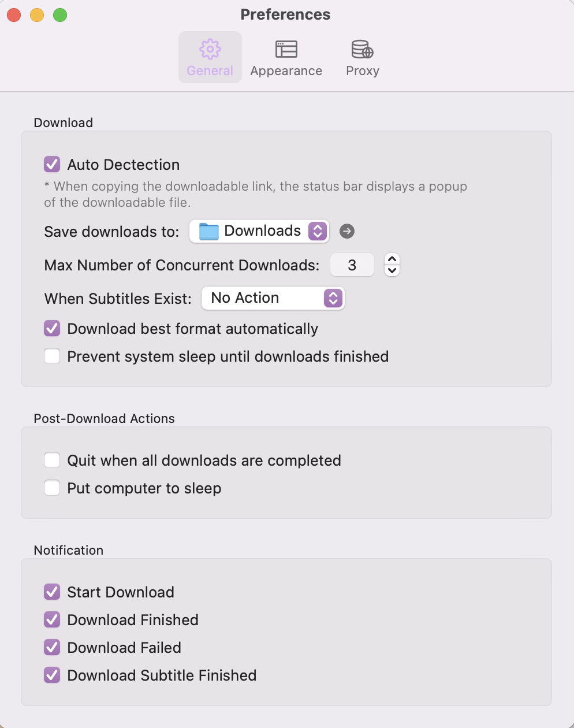Switch to the Proxy settings tab

362,58
